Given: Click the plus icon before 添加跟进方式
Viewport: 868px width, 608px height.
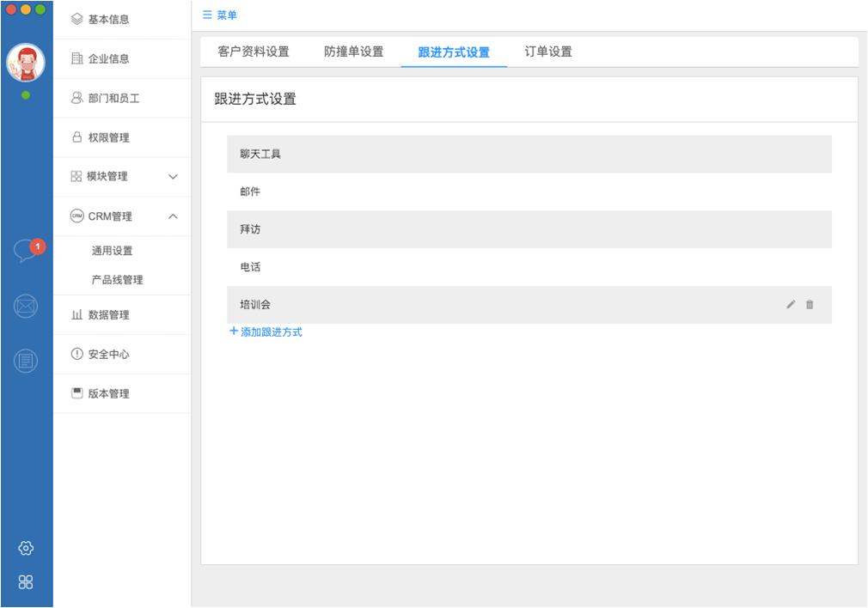Looking at the screenshot, I should coord(234,331).
